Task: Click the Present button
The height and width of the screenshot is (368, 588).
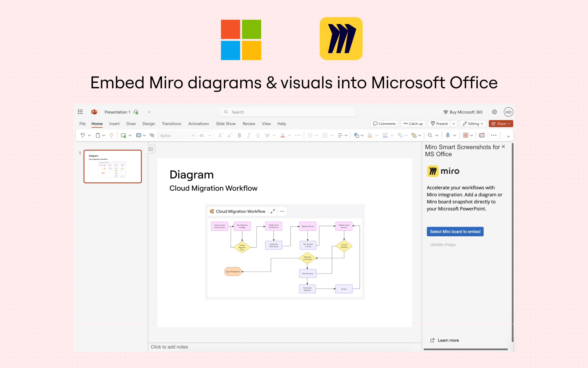Action: click(x=439, y=124)
